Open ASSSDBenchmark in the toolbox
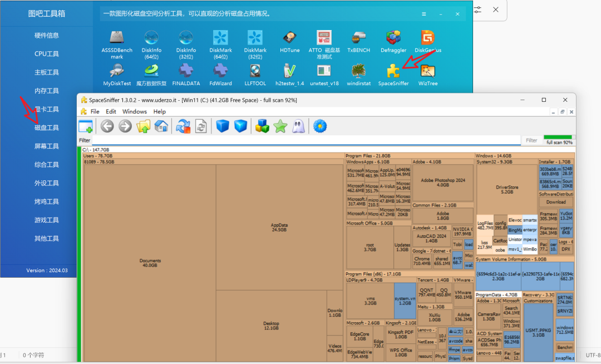 117,45
